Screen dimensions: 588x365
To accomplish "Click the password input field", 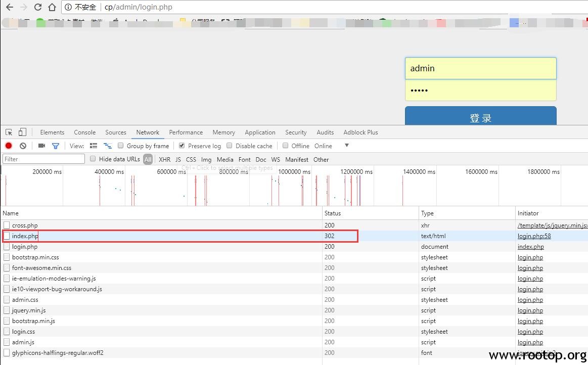I will pos(480,90).
